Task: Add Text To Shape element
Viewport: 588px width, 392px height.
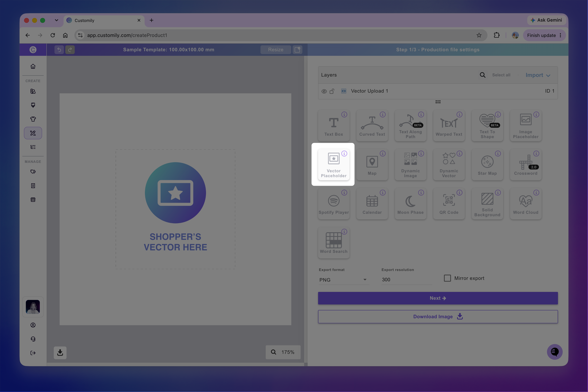Action: point(487,126)
